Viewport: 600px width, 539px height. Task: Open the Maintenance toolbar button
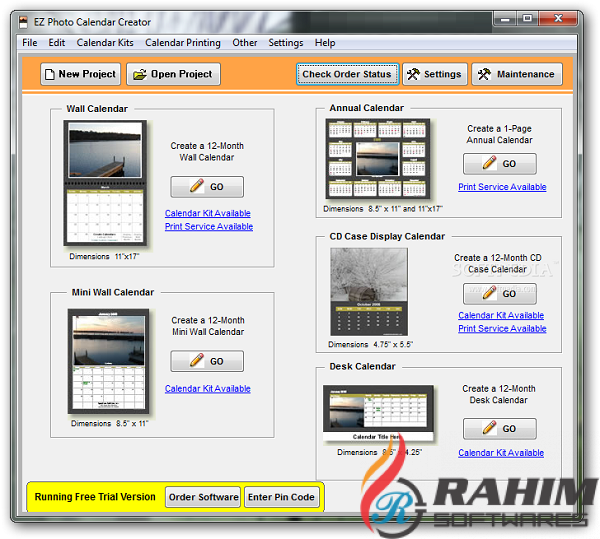click(x=517, y=74)
